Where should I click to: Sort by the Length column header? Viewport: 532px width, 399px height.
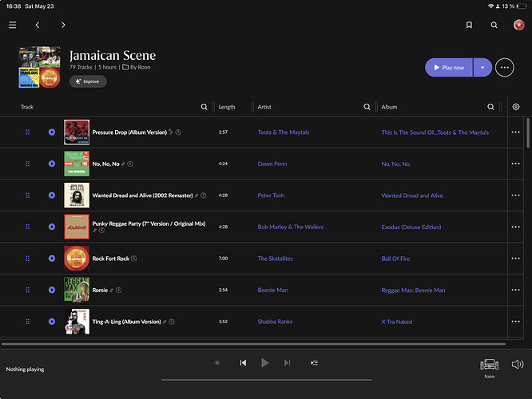(x=227, y=107)
